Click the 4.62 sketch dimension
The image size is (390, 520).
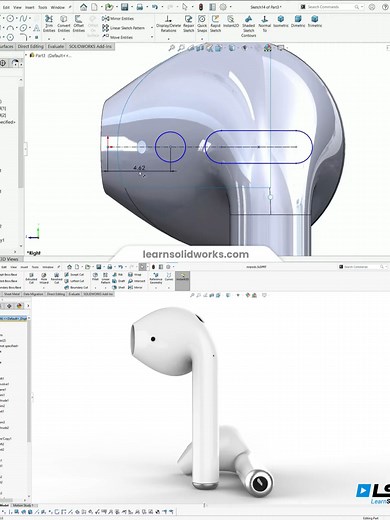click(139, 168)
